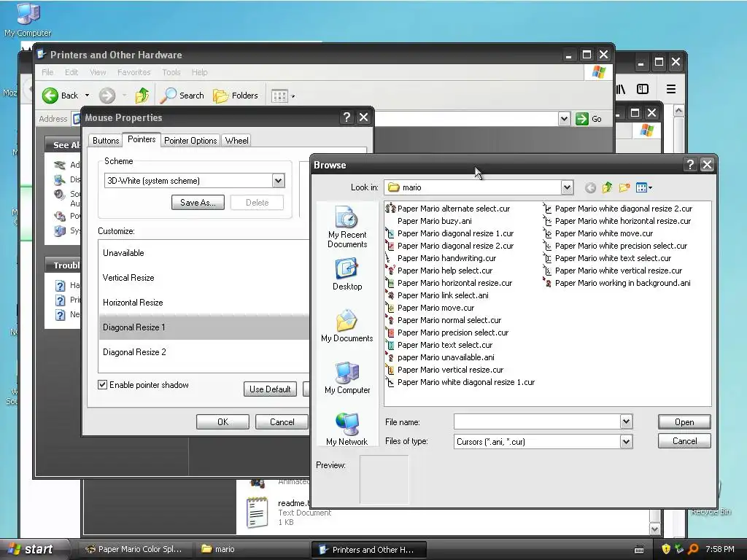Image resolution: width=747 pixels, height=560 pixels.
Task: Select Vertical Resize pointer entry
Action: (x=204, y=278)
